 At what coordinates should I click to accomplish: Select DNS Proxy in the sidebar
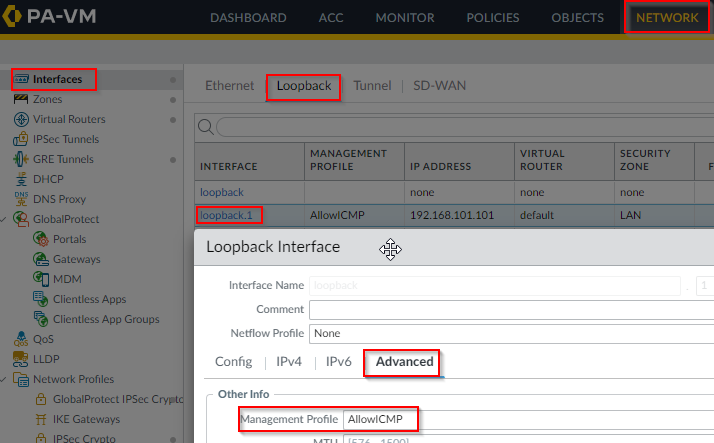click(x=59, y=199)
